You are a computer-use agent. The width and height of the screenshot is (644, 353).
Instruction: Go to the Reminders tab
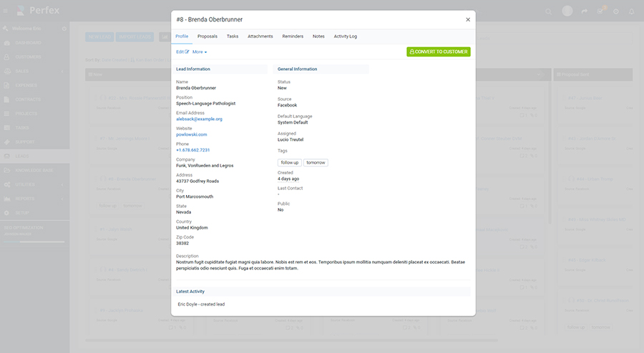293,36
